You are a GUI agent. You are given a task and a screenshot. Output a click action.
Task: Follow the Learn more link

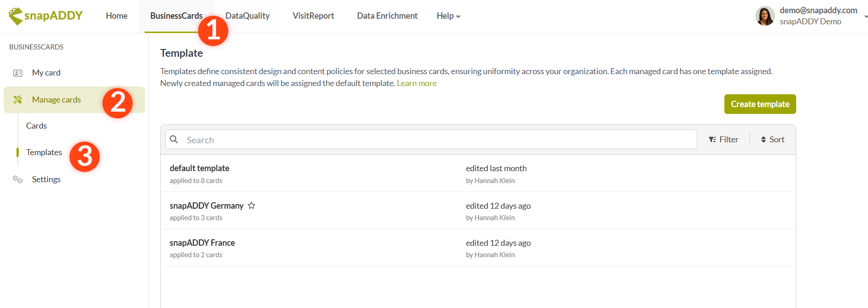pos(416,83)
